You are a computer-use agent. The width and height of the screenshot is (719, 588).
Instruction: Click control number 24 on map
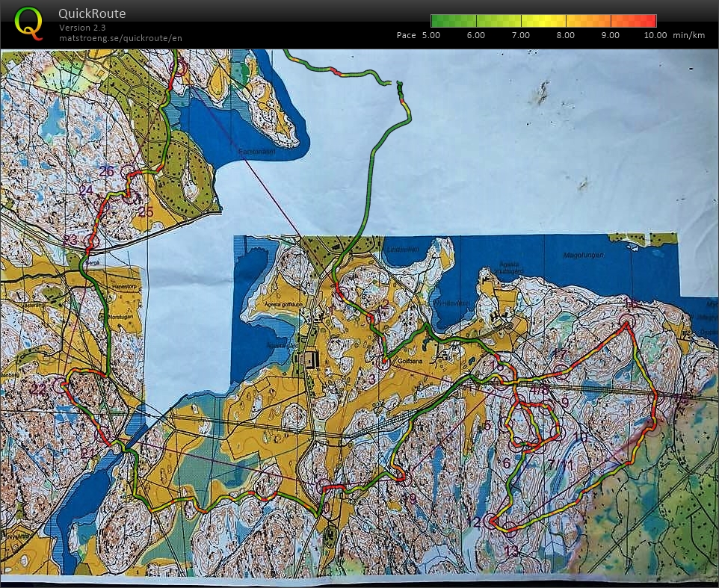tap(86, 191)
